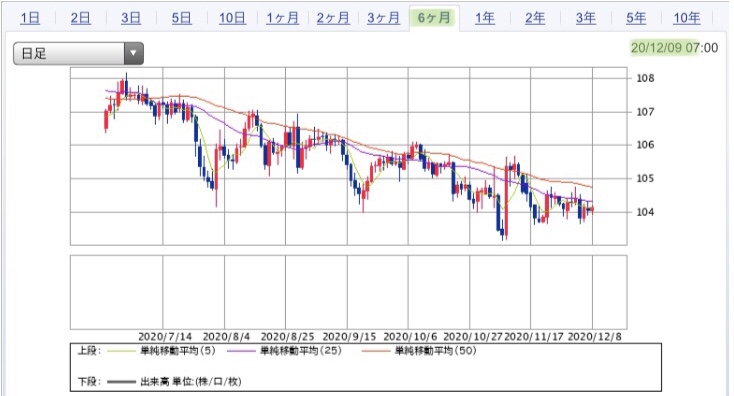Image resolution: width=734 pixels, height=396 pixels.
Task: Click the 2020/12/8 date axis label
Action: [x=594, y=337]
